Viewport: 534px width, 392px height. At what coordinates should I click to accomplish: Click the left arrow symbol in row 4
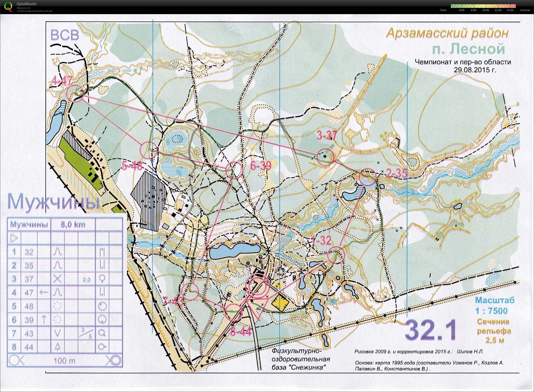[43, 292]
